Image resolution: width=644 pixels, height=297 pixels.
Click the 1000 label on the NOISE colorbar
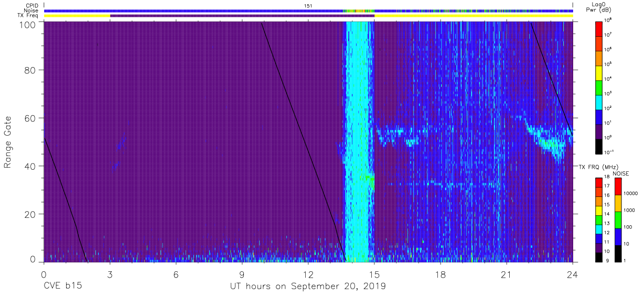click(x=630, y=211)
